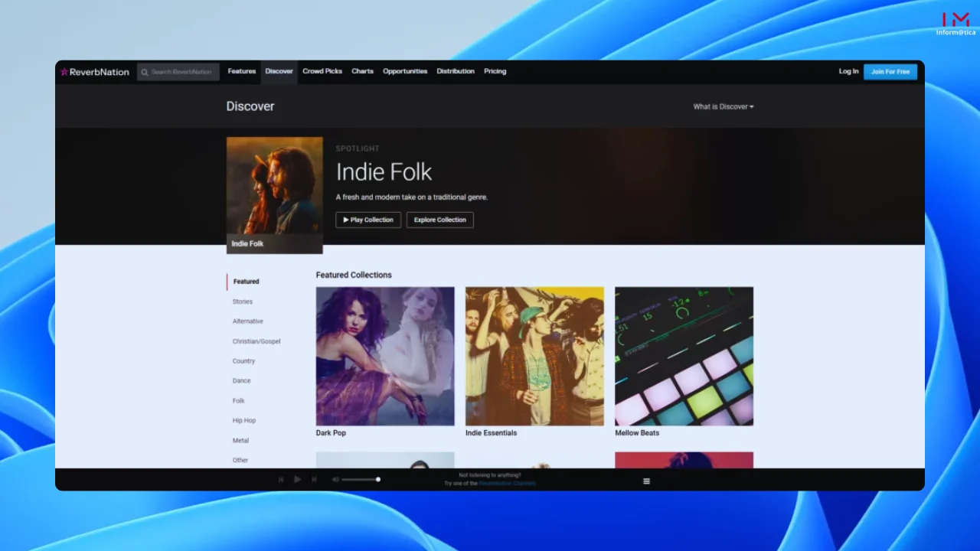Select the Christian/Gospel sidebar category
The height and width of the screenshot is (551, 980).
pos(256,341)
